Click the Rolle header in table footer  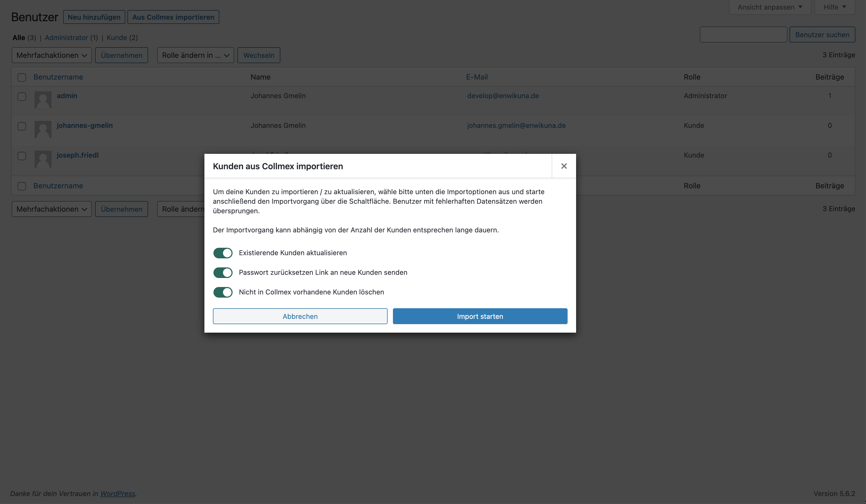[x=692, y=186]
